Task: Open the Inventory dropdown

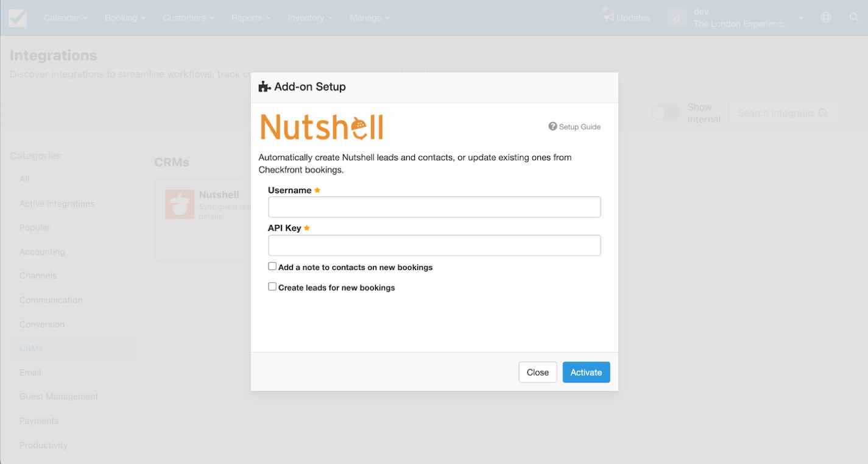Action: coord(310,18)
